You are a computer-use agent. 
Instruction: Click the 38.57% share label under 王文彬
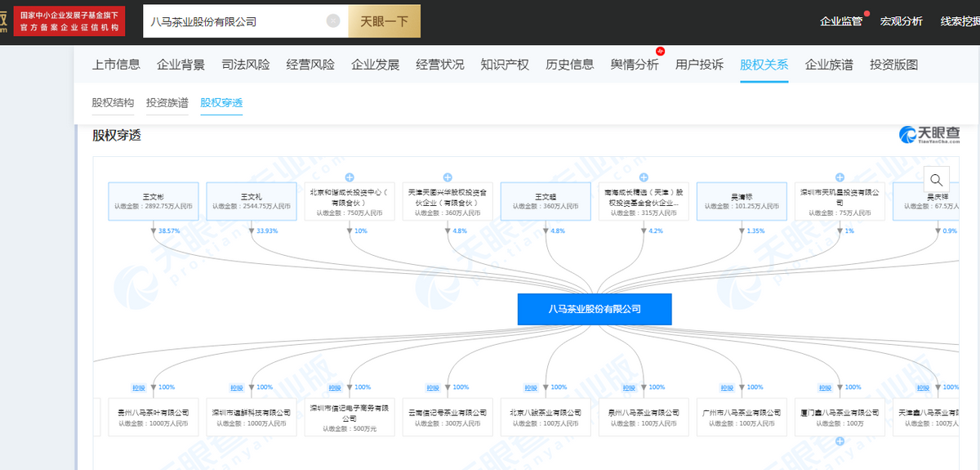pyautogui.click(x=169, y=231)
